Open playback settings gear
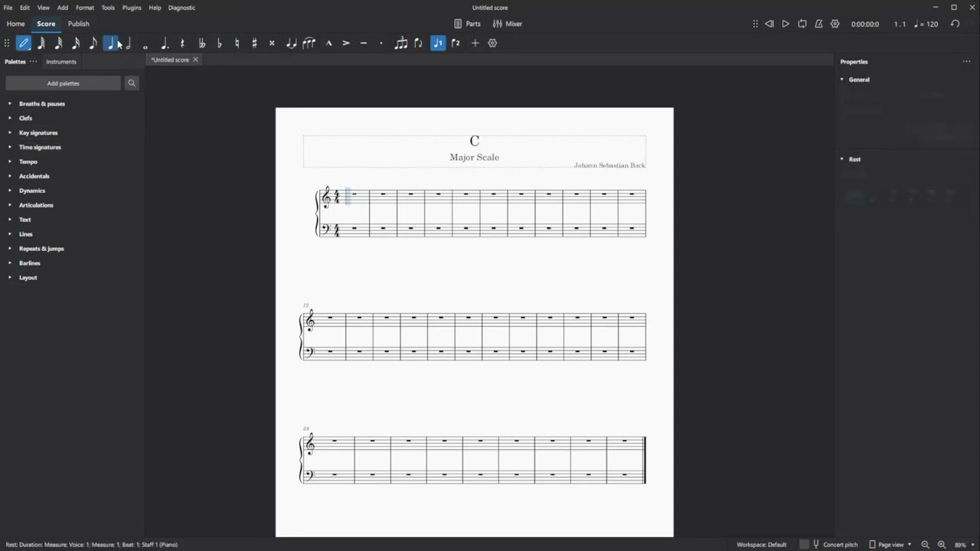980x551 pixels. click(835, 24)
